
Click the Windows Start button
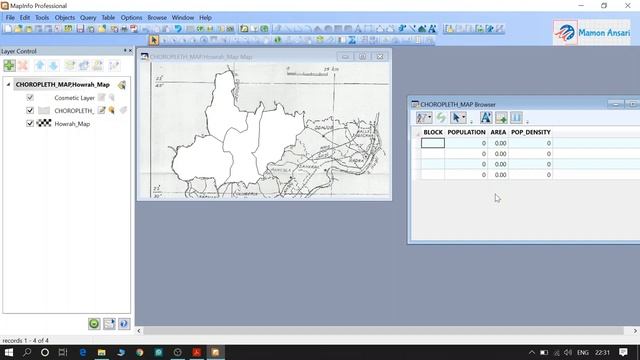coord(9,352)
